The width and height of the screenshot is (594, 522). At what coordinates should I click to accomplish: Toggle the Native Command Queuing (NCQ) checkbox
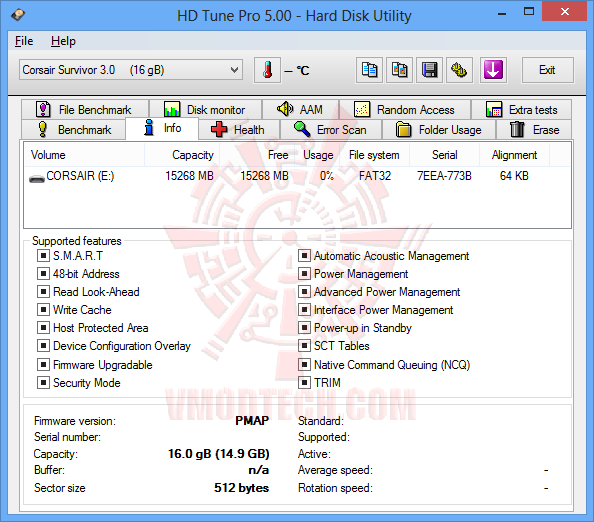coord(304,365)
